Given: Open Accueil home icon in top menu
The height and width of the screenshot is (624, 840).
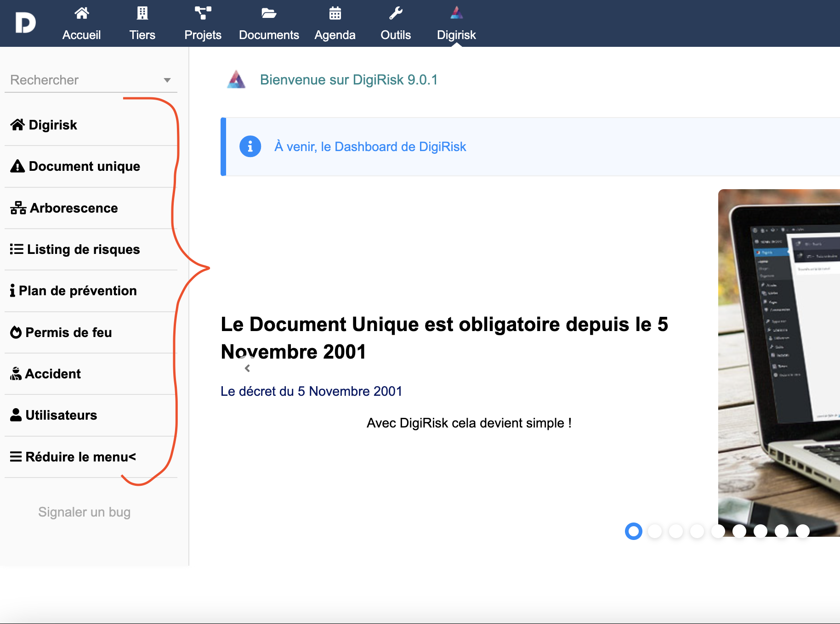Looking at the screenshot, I should (81, 13).
